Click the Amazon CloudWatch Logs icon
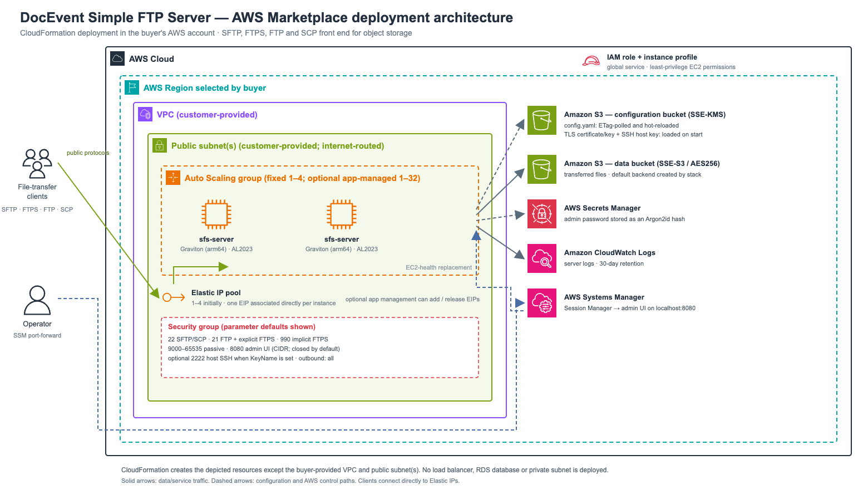 pos(542,258)
